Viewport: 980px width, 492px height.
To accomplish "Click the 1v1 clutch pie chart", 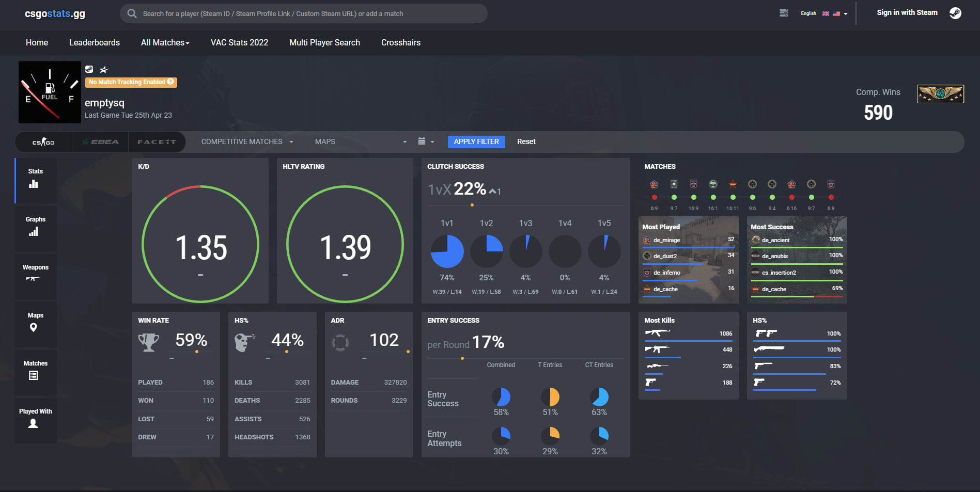I will coord(447,251).
